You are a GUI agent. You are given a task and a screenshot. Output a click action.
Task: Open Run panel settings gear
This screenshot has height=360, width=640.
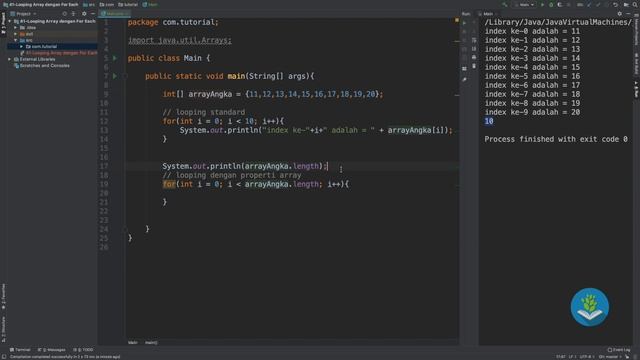tap(620, 14)
